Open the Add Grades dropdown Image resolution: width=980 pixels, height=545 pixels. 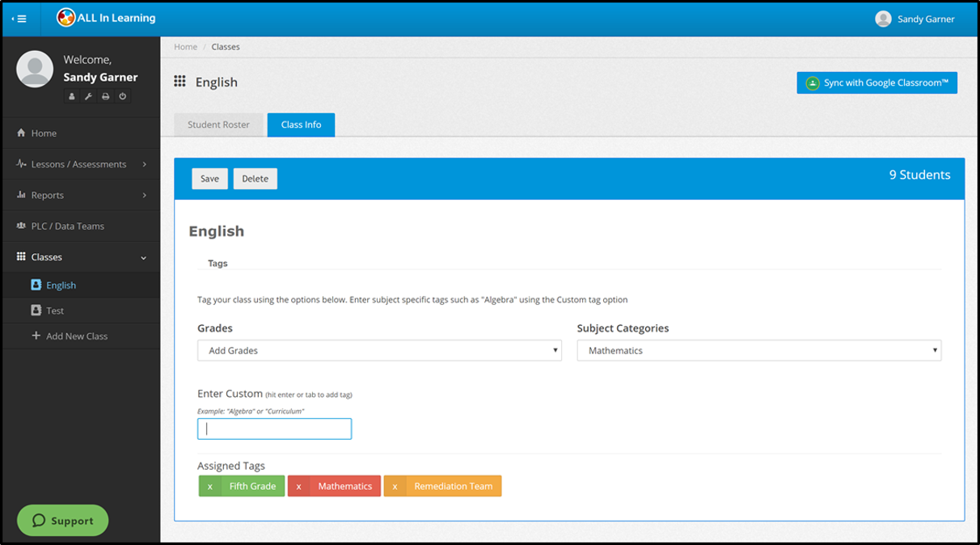tap(379, 351)
